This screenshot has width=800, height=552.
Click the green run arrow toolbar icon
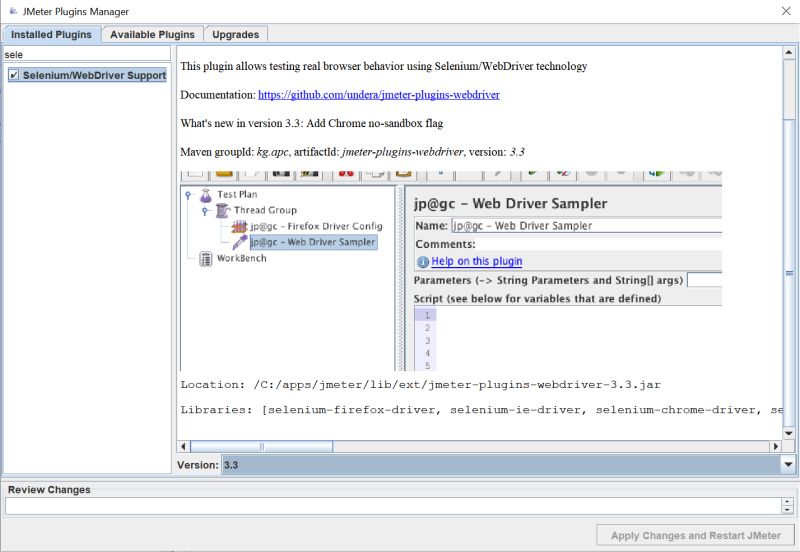tap(533, 174)
